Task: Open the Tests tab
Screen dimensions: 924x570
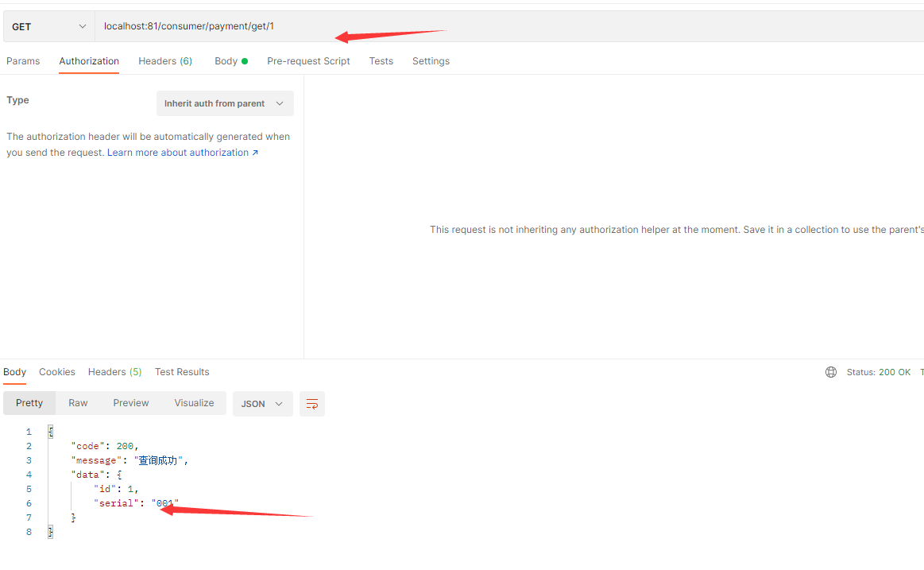Action: point(381,61)
